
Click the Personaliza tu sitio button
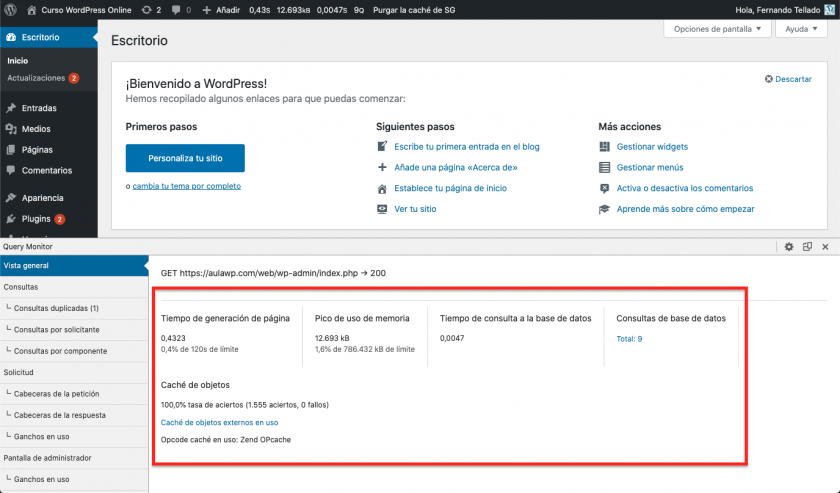click(185, 158)
